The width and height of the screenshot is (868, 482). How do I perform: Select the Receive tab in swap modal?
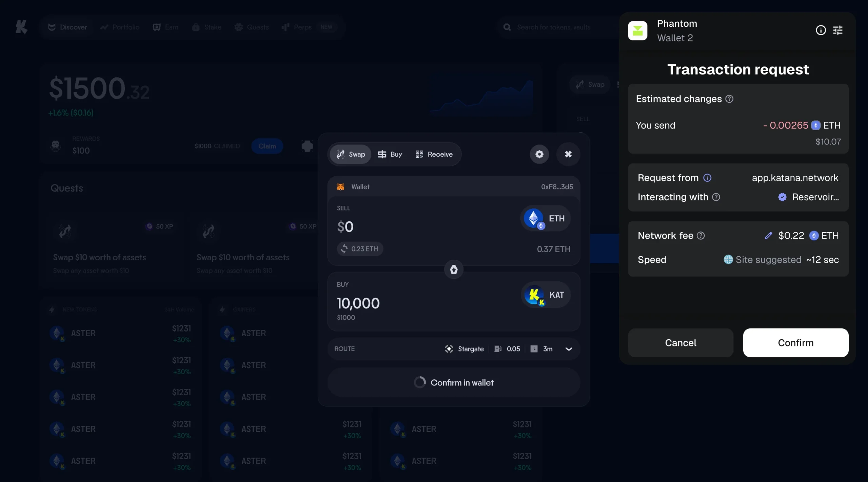click(x=434, y=154)
